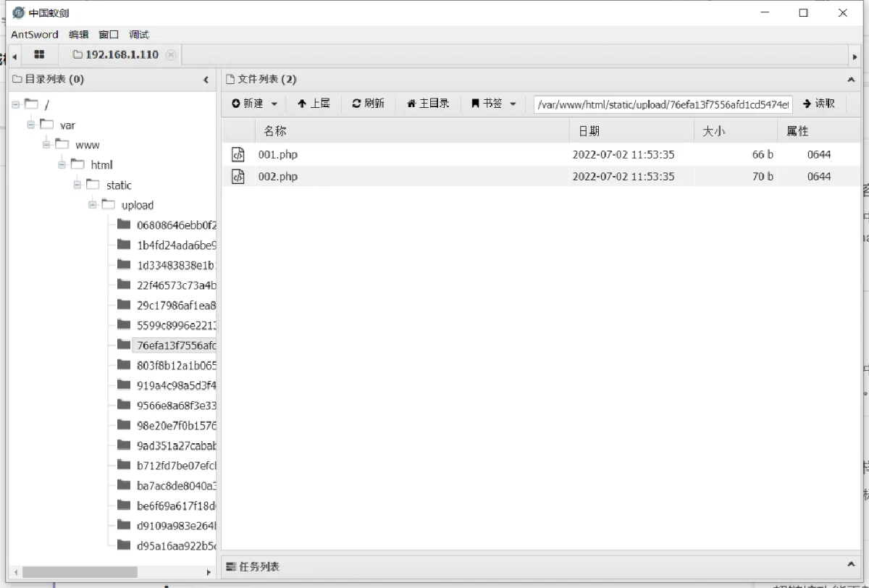Click folder icon of d9109a983e264

click(124, 525)
